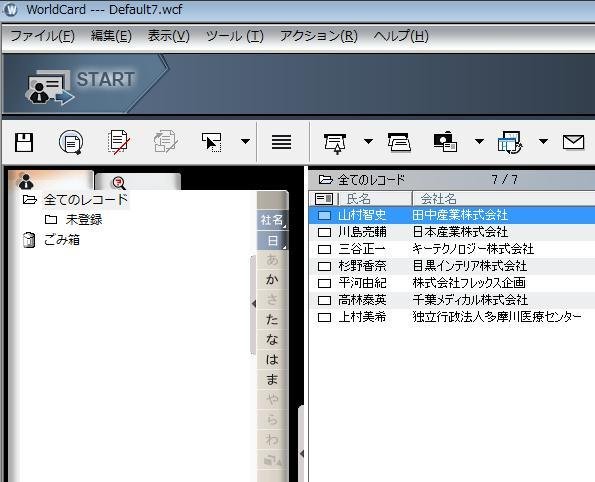This screenshot has width=595, height=482.
Task: Click the selection cursor tool icon
Action: pos(212,142)
